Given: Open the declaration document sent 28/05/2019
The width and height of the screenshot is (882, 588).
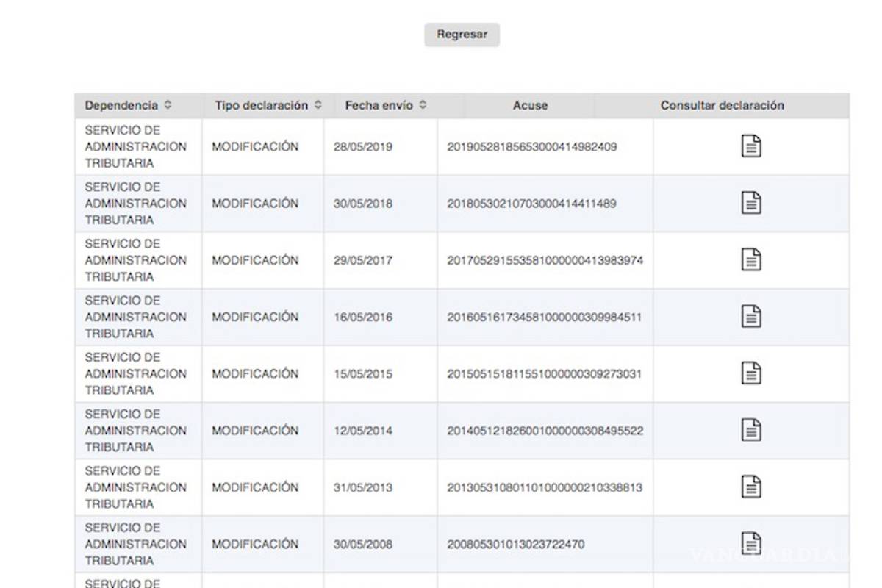Looking at the screenshot, I should [750, 146].
